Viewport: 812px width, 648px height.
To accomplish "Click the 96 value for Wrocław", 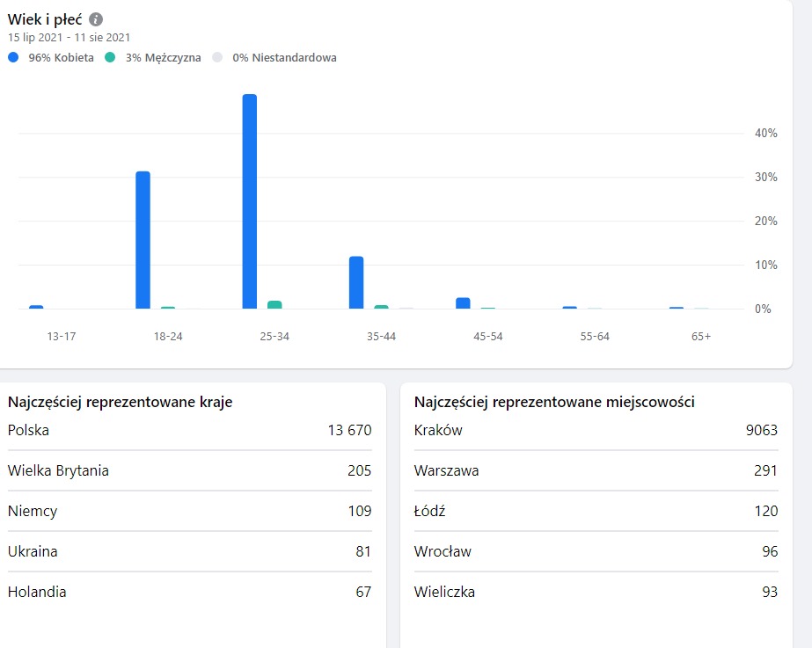I will click(770, 551).
